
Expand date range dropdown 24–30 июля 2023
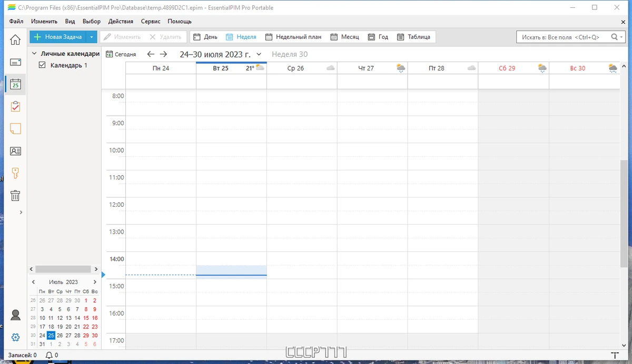click(259, 54)
